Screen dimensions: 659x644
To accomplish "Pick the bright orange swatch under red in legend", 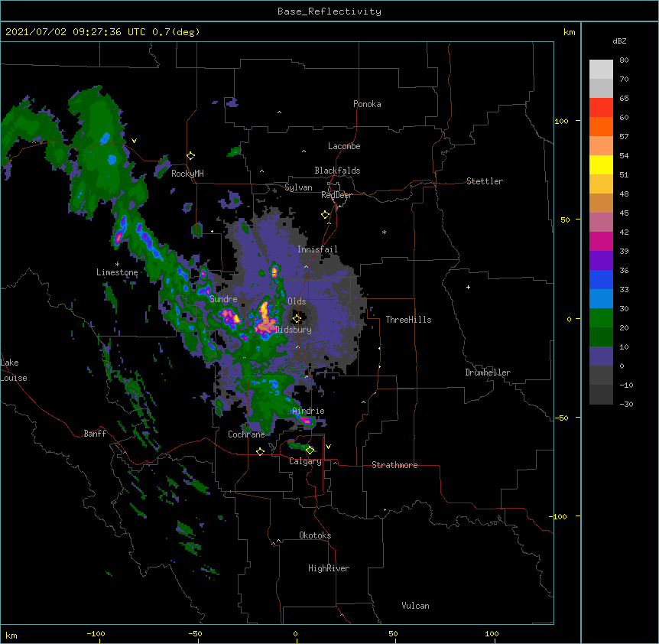I will click(x=601, y=126).
